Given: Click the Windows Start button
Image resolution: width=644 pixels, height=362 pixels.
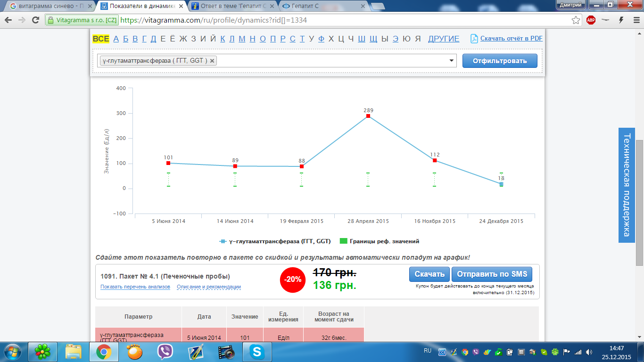Looking at the screenshot, I should tap(13, 352).
